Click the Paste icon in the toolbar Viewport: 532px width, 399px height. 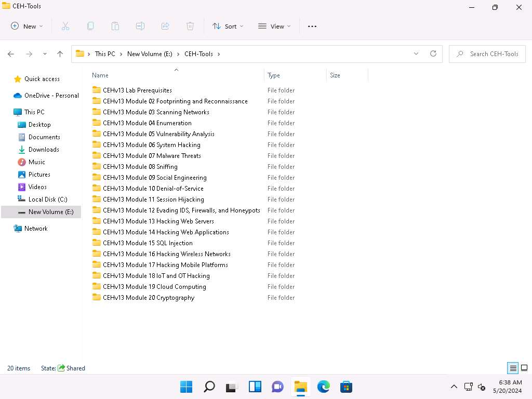(115, 25)
